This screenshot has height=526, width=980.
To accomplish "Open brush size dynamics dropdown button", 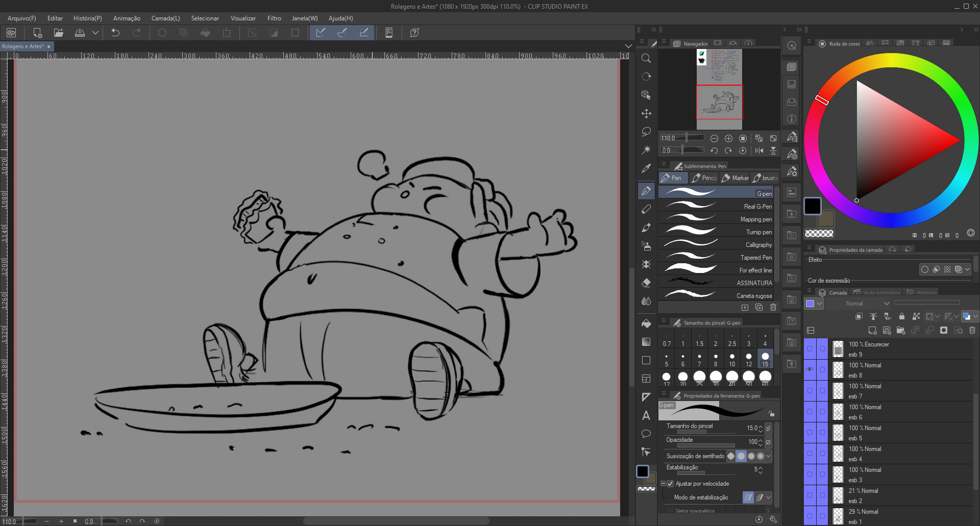I will click(x=768, y=428).
